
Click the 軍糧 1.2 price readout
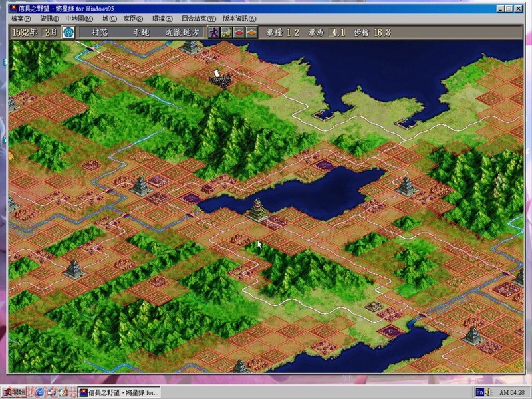click(x=283, y=32)
